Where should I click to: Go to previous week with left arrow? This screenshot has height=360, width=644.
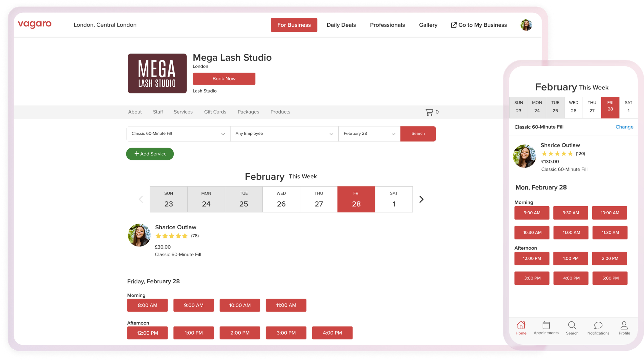[141, 199]
